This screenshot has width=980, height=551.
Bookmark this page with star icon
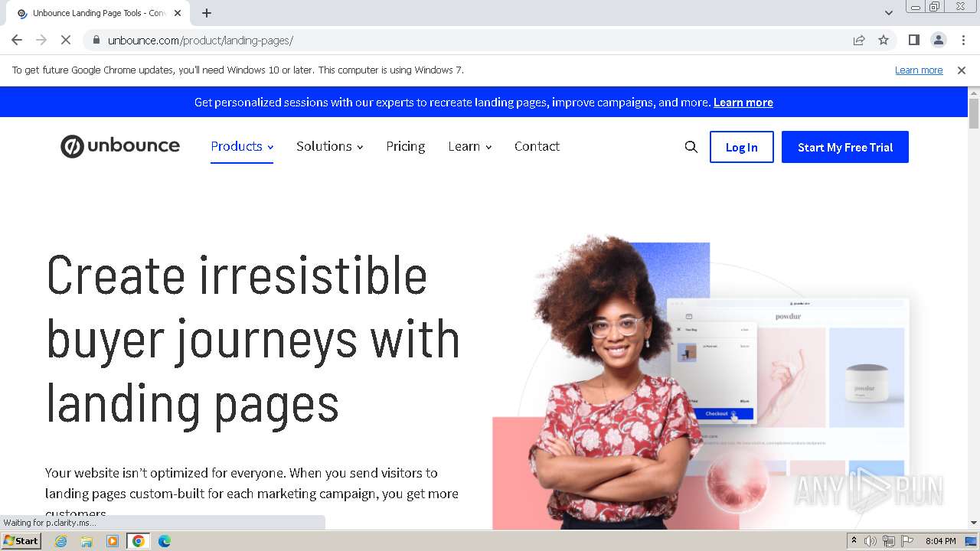click(884, 40)
